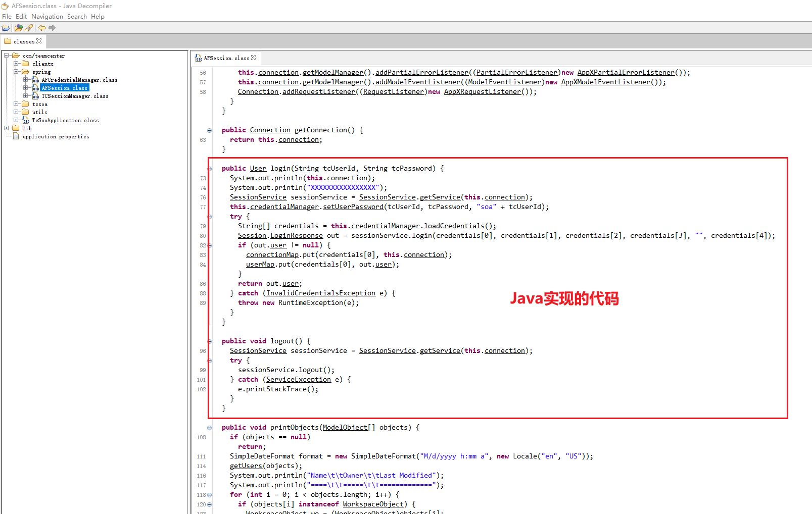This screenshot has height=514, width=812.
Task: Open the Edit menu
Action: pyautogui.click(x=21, y=17)
